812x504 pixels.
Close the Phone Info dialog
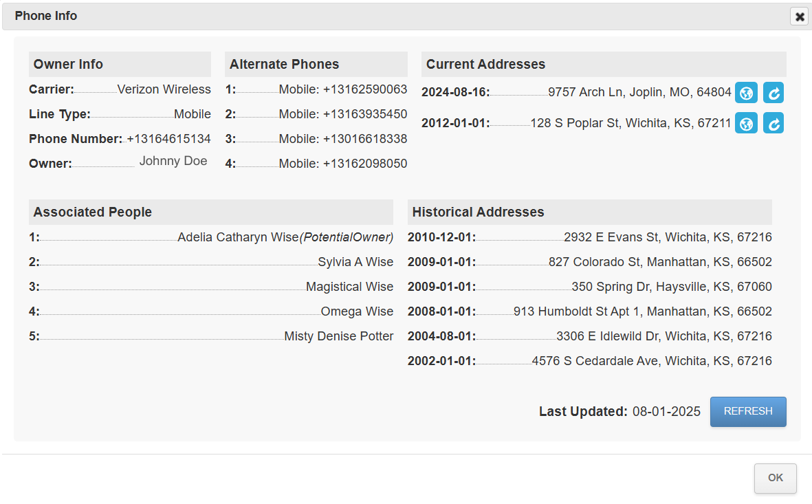(x=800, y=17)
